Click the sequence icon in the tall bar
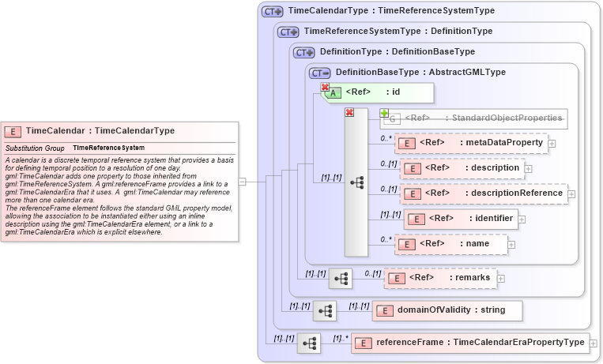Screen dimensions: 603x364 tap(357, 182)
